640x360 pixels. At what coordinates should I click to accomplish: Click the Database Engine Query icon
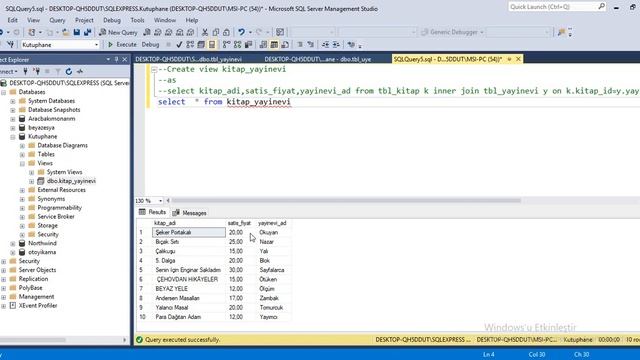[x=147, y=32]
